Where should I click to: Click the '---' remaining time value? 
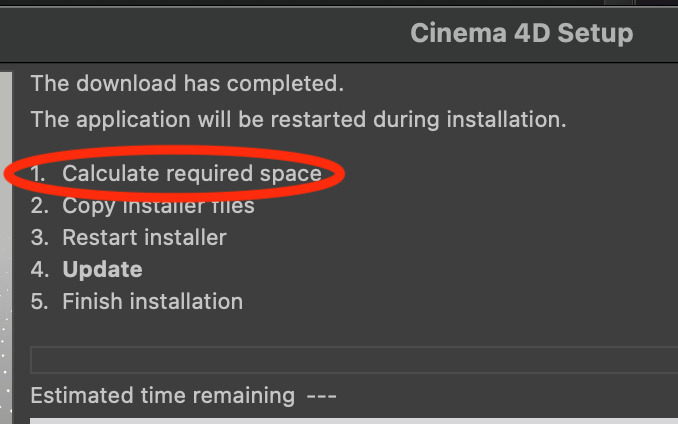321,396
